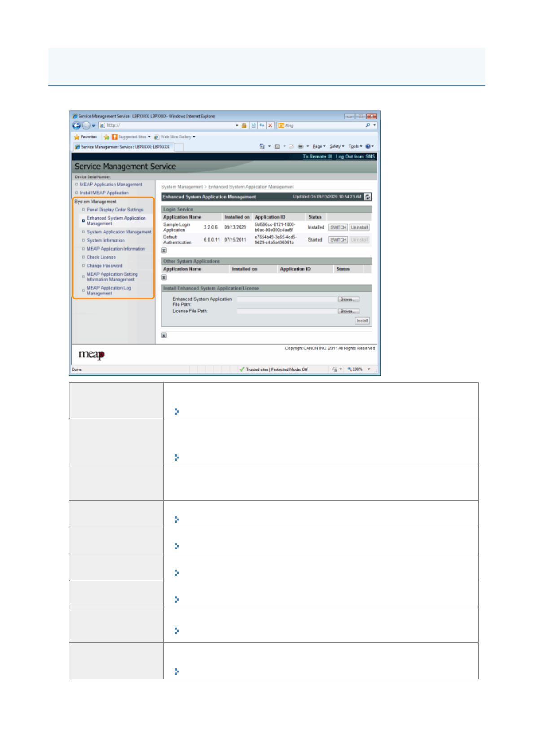Click the IE Home icon in command bar
Image resolution: width=534 pixels, height=756 pixels.
coord(262,146)
